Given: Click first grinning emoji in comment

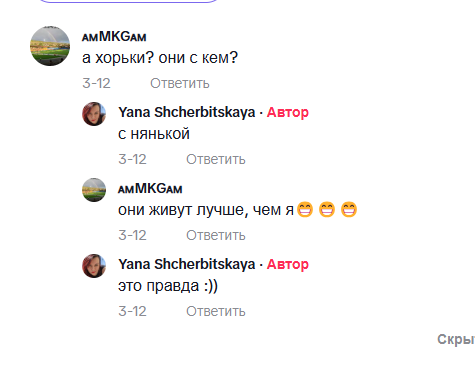Looking at the screenshot, I should coord(305,210).
